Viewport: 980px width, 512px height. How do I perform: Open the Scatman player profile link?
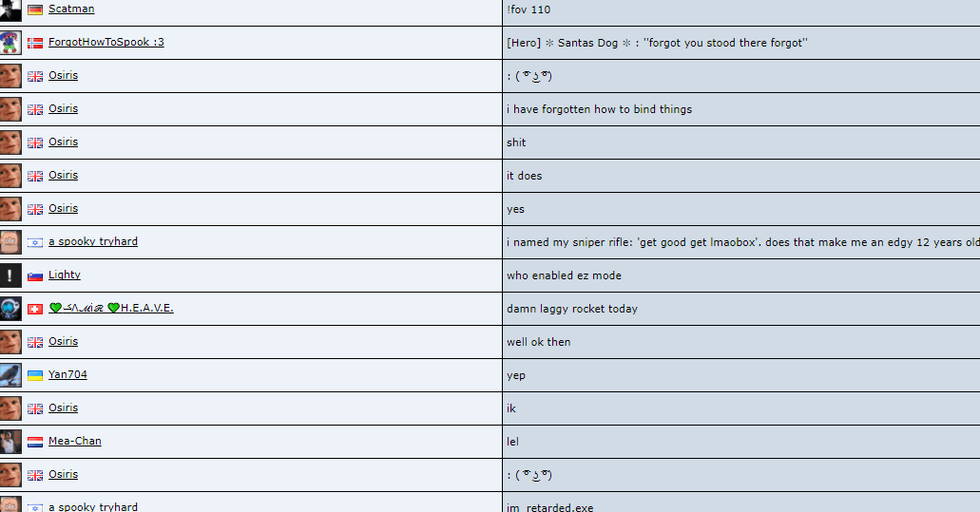pos(71,9)
